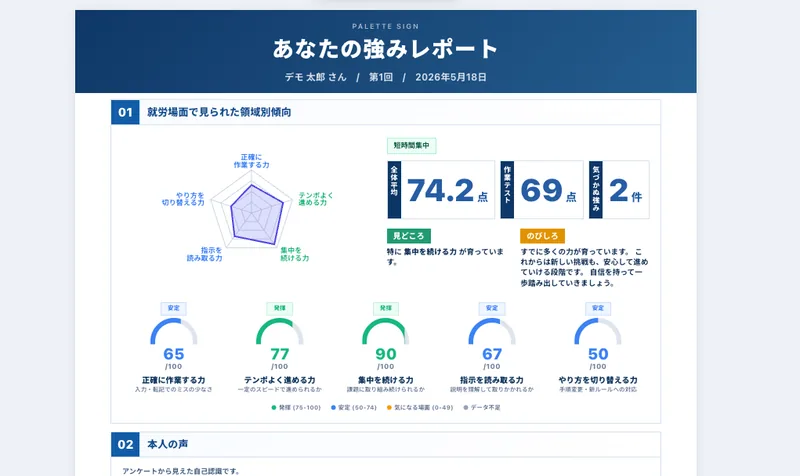Click legend item 安定 (50-74)
This screenshot has width=800, height=476.
click(354, 408)
